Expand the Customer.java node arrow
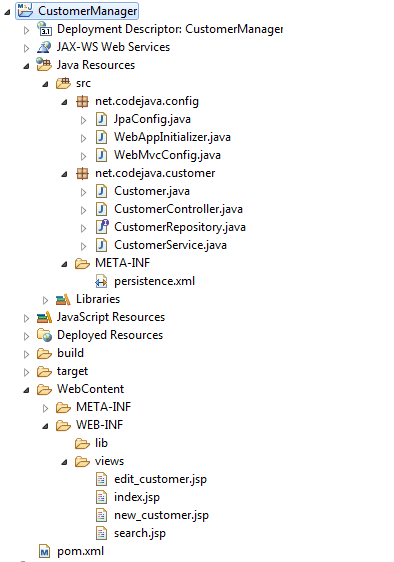The image size is (394, 562). 84,192
